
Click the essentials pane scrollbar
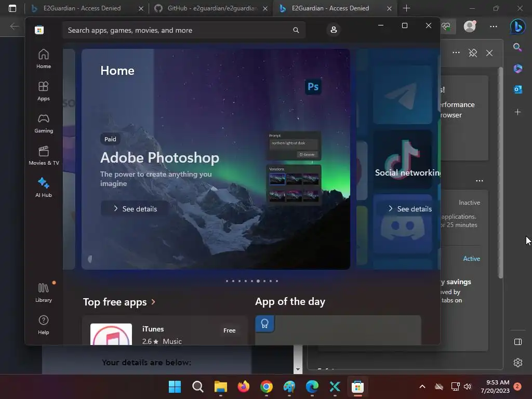pyautogui.click(x=500, y=173)
